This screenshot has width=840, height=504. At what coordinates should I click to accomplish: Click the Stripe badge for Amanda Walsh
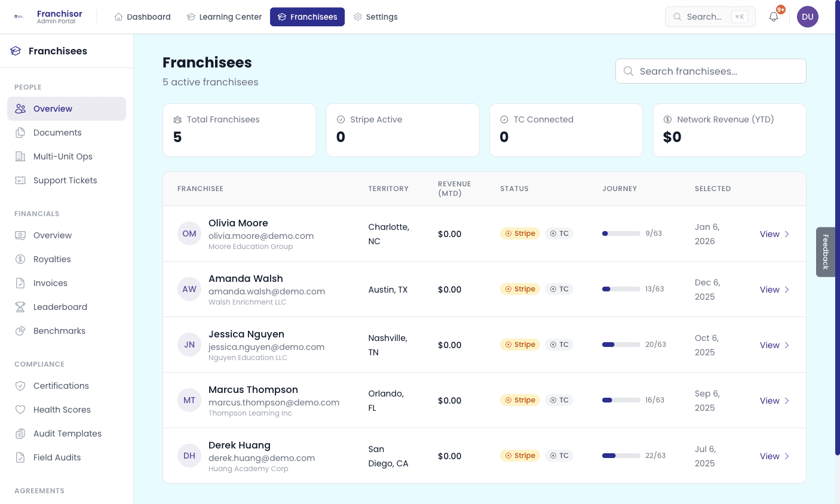tap(520, 289)
